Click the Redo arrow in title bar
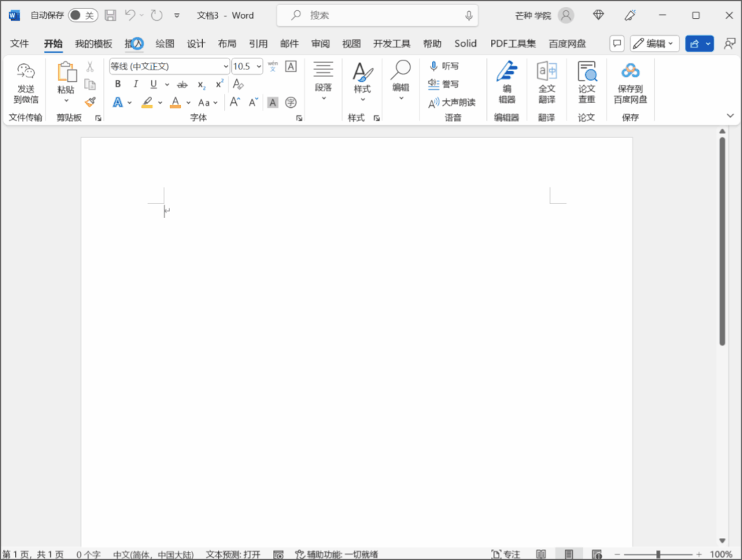Image resolution: width=742 pixels, height=560 pixels. click(156, 15)
